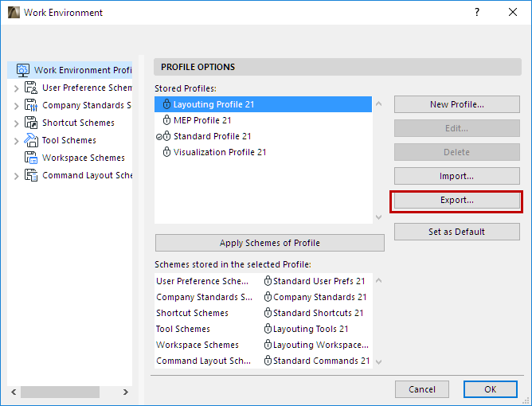Click Apply Schemes of Profile
This screenshot has width=532, height=406.
[269, 243]
